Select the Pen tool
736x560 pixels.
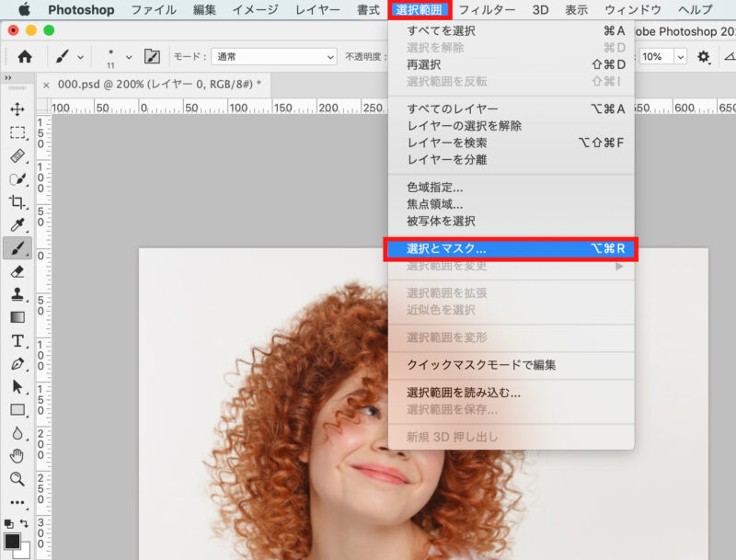17,363
